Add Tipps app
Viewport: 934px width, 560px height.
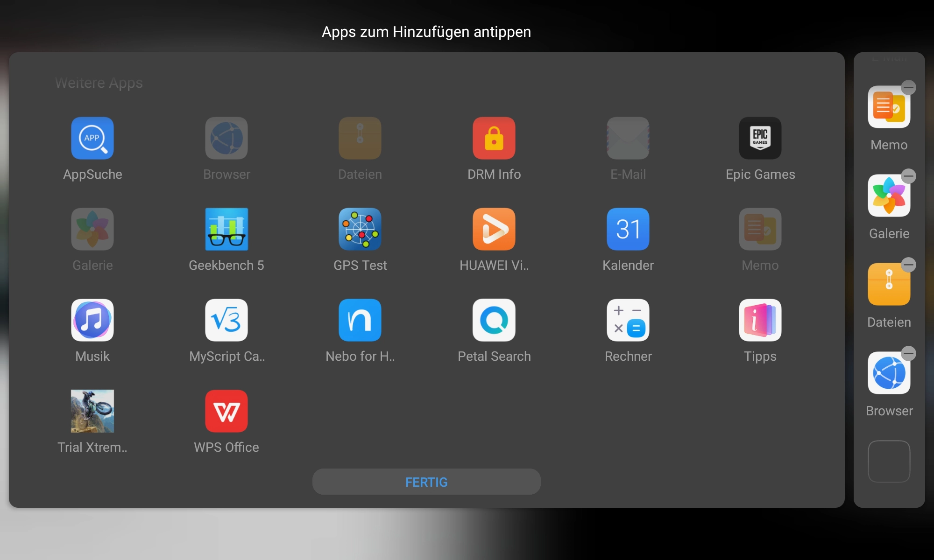tap(760, 320)
